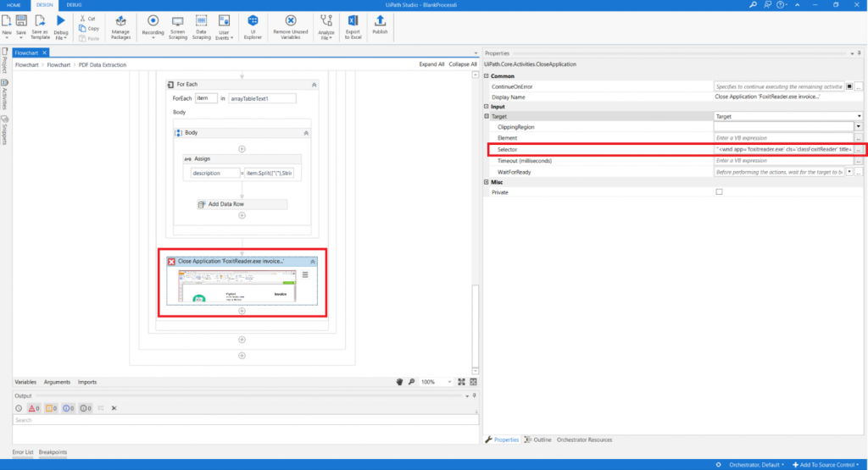This screenshot has height=470, width=868.
Task: Close the Flowchart document tab
Action: (x=44, y=53)
